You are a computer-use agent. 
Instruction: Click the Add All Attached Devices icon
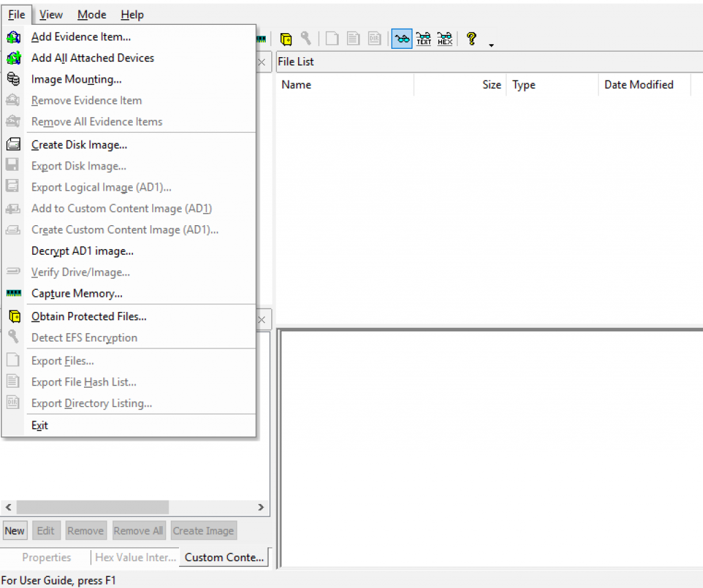click(13, 59)
